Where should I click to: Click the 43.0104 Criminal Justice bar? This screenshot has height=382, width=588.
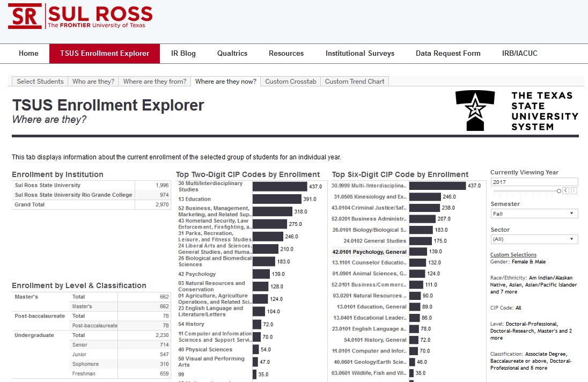click(x=424, y=208)
